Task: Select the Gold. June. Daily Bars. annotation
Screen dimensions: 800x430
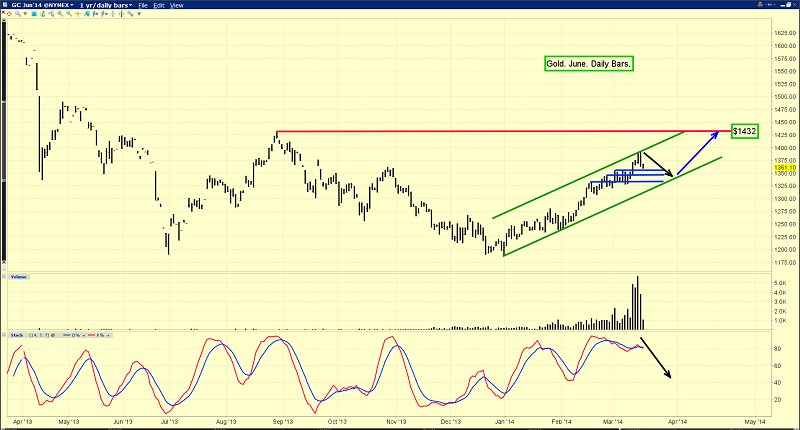Action: pos(590,64)
